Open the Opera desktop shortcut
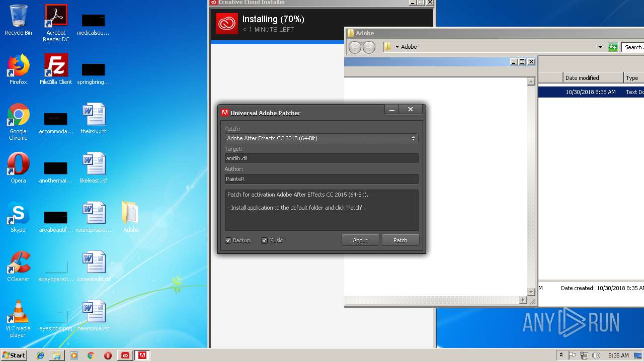Image resolution: width=644 pixels, height=362 pixels. coord(18,168)
